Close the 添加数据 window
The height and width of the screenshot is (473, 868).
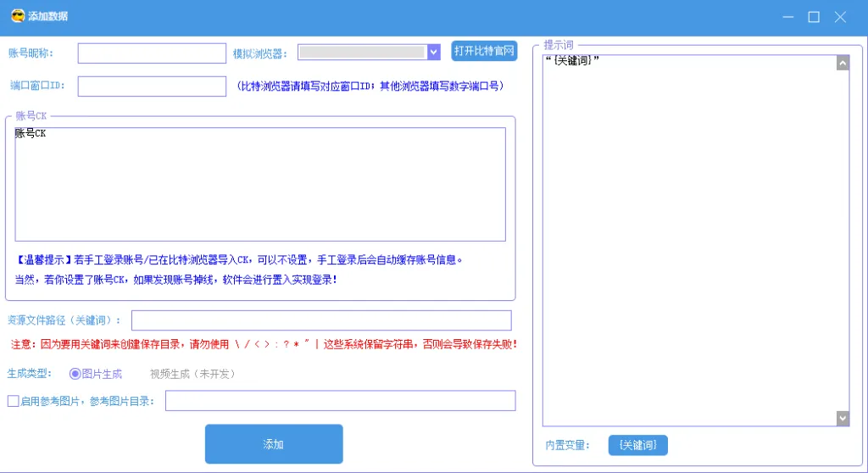840,17
